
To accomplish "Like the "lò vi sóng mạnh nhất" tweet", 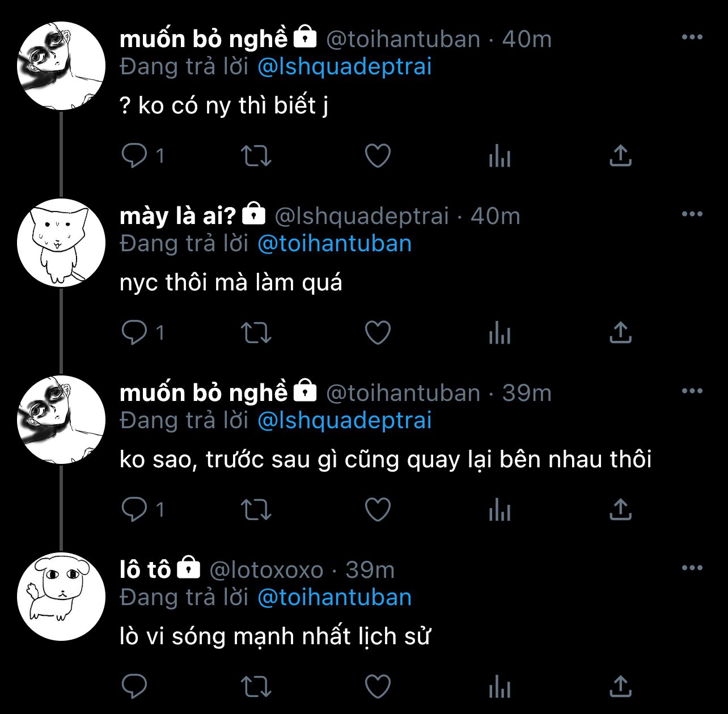I will pos(378,686).
